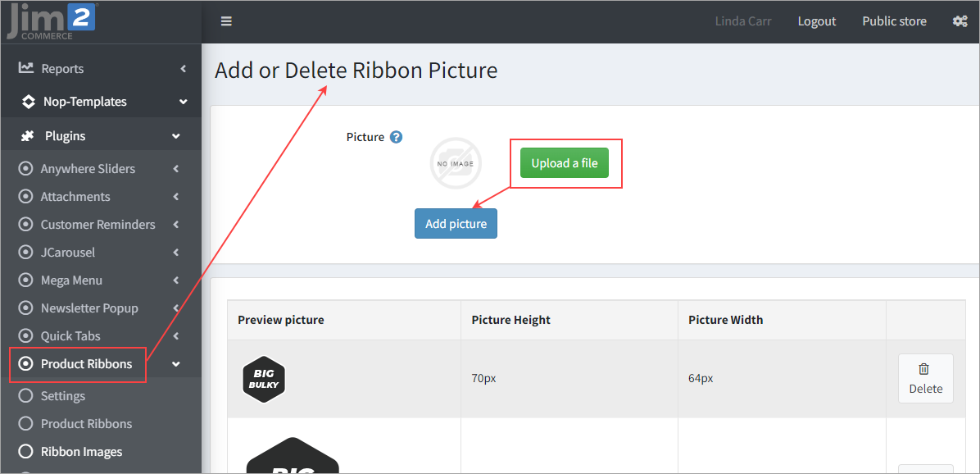Expand the Anywhere Sliders submenu arrow
The height and width of the screenshot is (474, 980).
[x=176, y=169]
